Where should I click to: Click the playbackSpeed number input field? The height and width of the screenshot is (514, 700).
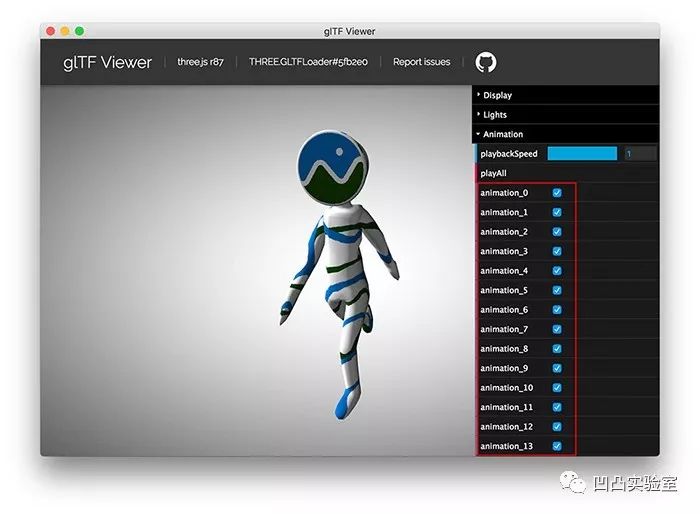[x=641, y=154]
